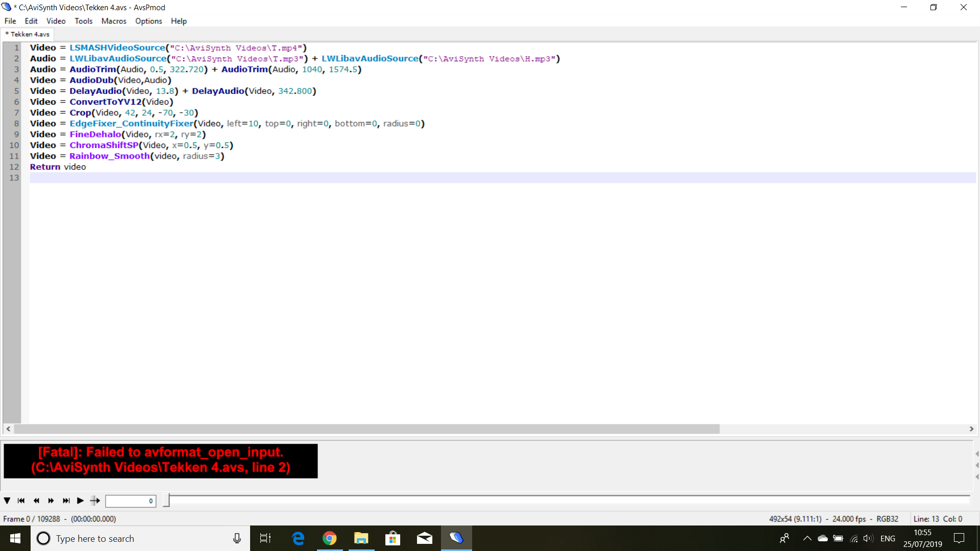Click Return keyword on line 12
This screenshot has width=980, height=551.
[45, 167]
